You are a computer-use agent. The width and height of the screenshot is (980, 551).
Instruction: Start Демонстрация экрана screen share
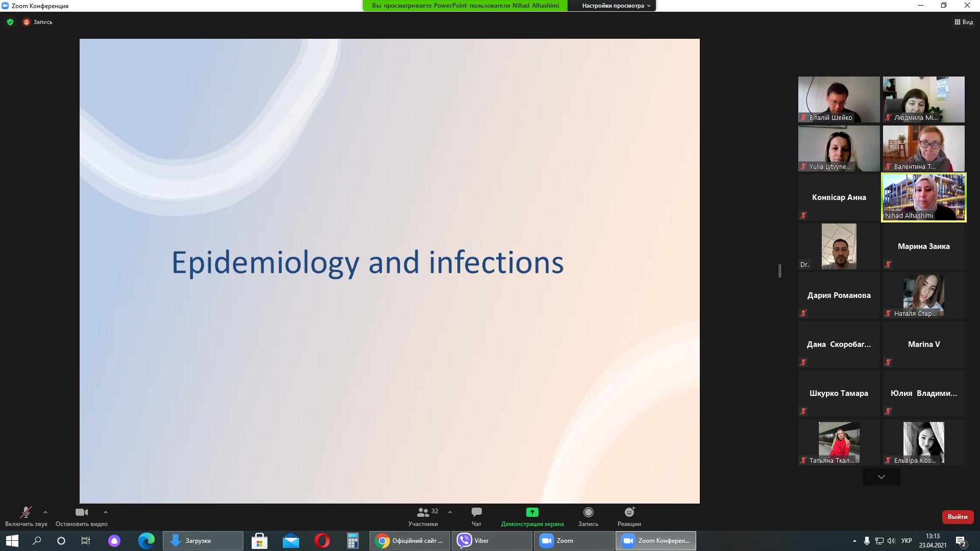pyautogui.click(x=532, y=517)
